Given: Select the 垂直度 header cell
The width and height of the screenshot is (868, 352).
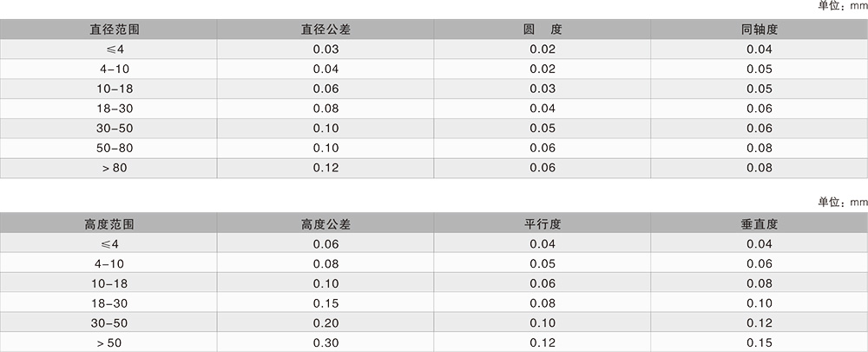Looking at the screenshot, I should [759, 224].
